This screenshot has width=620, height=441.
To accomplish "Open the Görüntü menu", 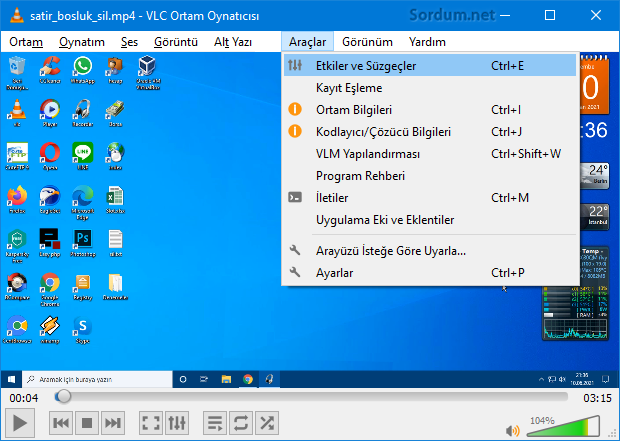I will coord(176,42).
